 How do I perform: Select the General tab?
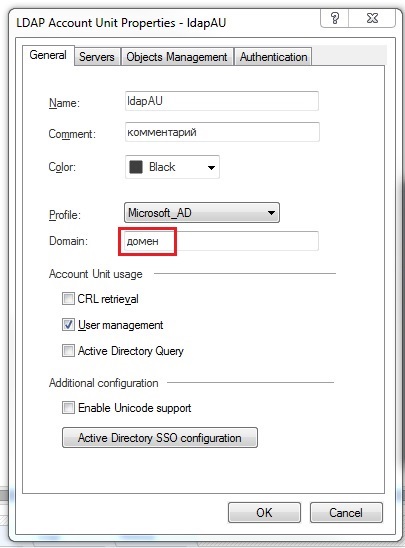(x=48, y=55)
